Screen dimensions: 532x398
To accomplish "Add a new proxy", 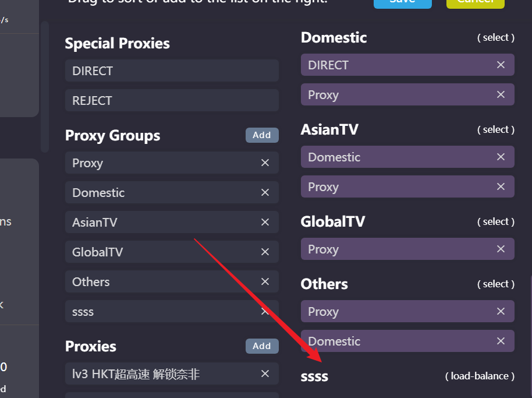I will pyautogui.click(x=262, y=346).
